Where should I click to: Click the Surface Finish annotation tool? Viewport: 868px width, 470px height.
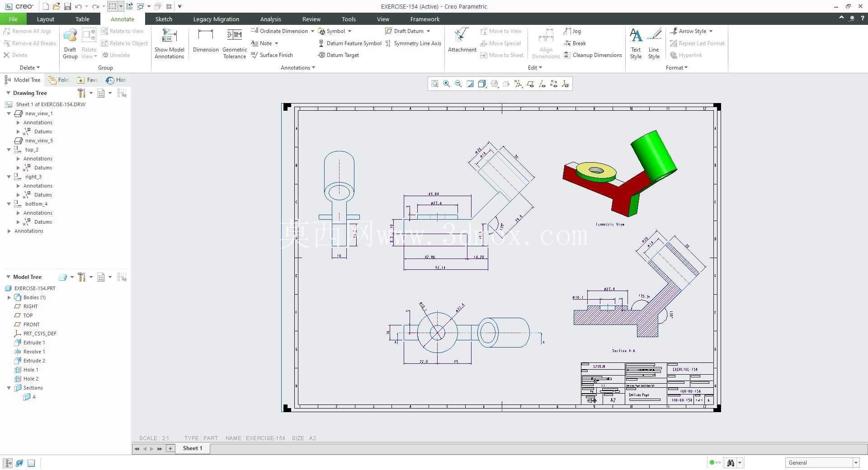tap(272, 55)
